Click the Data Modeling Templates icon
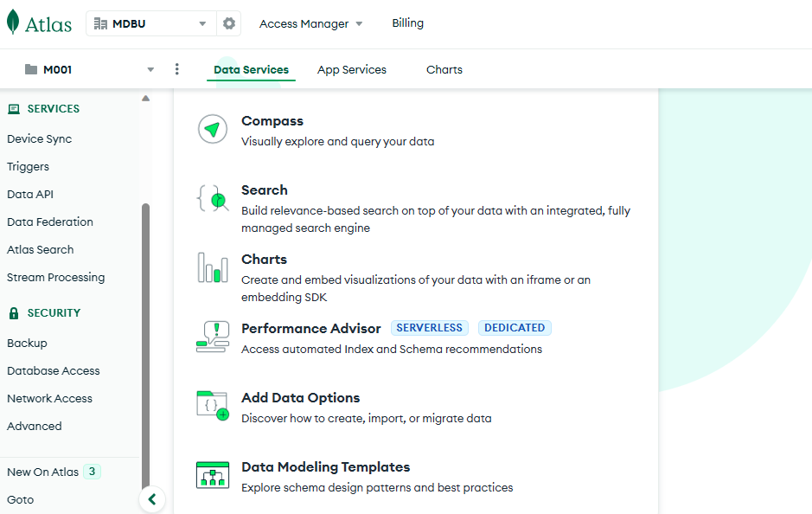Viewport: 812px width, 514px height. [x=213, y=475]
